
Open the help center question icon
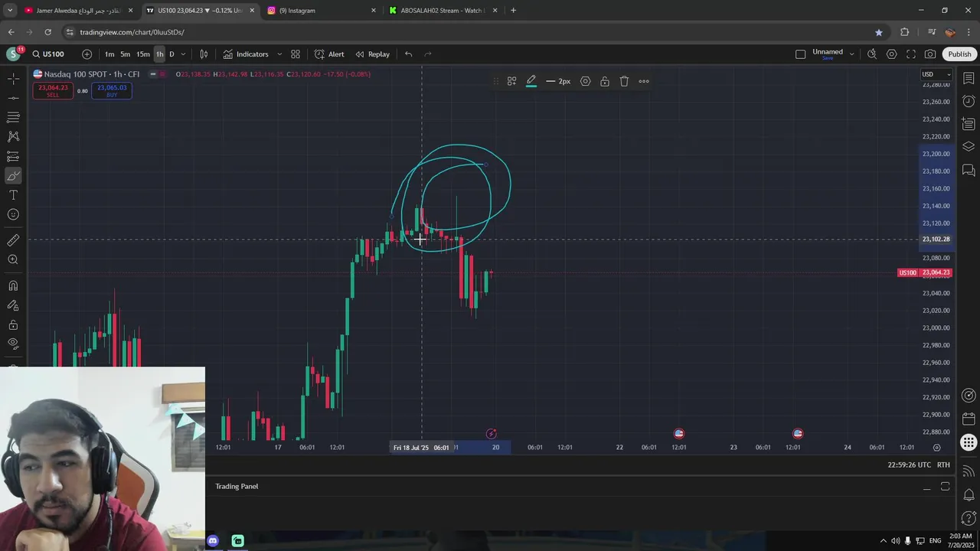tap(969, 519)
